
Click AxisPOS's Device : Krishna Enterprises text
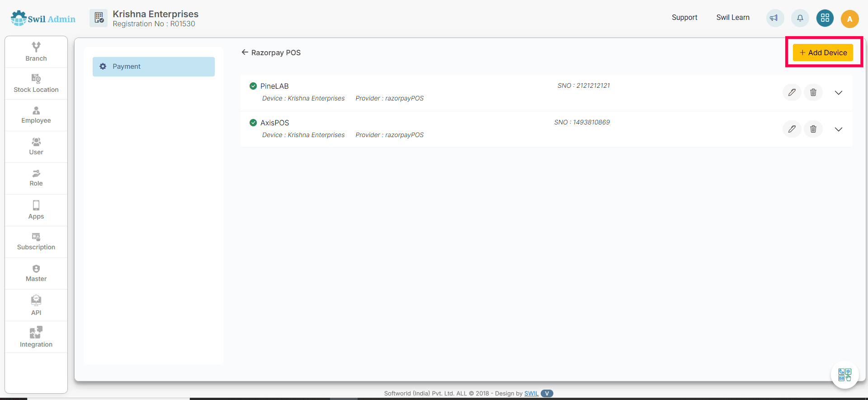click(x=303, y=135)
